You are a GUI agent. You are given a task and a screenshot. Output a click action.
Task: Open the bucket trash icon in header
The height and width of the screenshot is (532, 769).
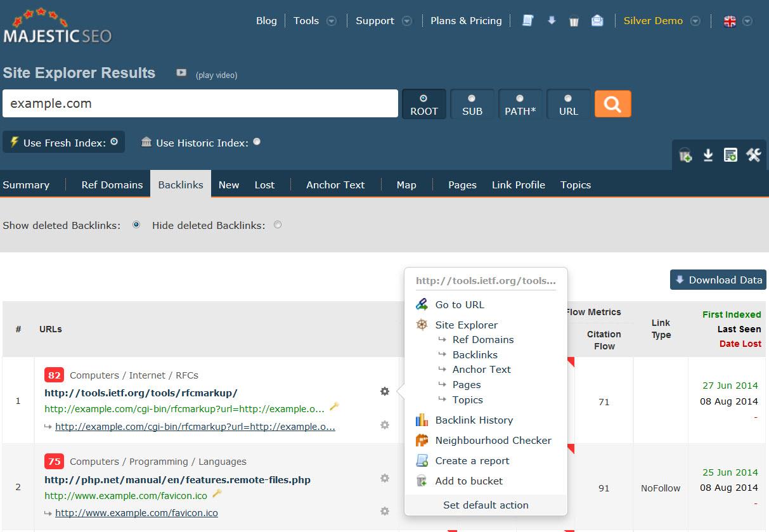tap(574, 21)
